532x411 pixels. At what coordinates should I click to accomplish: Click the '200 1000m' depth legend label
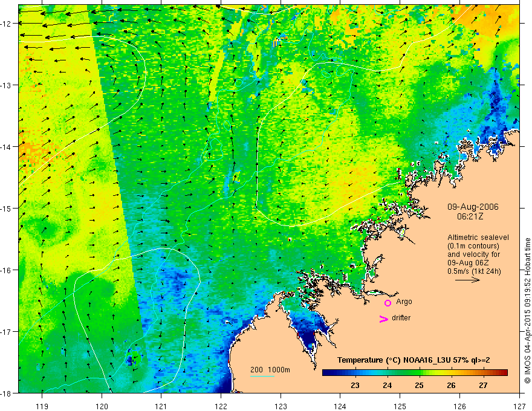coord(270,370)
